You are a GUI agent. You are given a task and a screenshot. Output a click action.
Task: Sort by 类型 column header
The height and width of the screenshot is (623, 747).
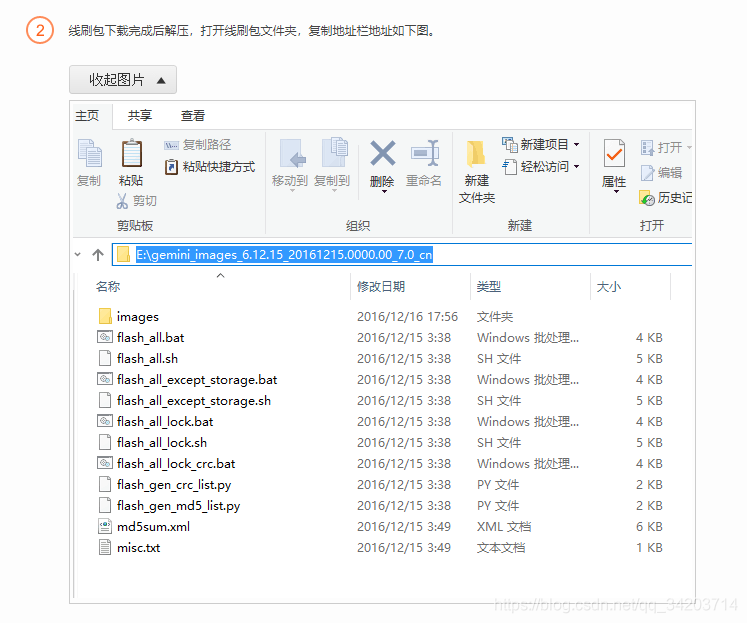tap(489, 286)
